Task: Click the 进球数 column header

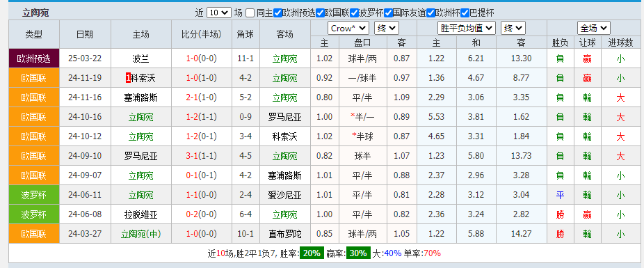Action: (620, 42)
